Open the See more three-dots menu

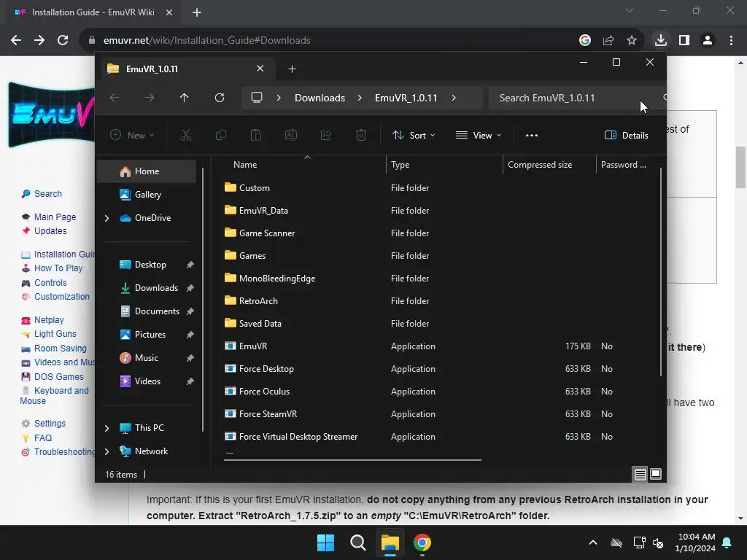532,135
